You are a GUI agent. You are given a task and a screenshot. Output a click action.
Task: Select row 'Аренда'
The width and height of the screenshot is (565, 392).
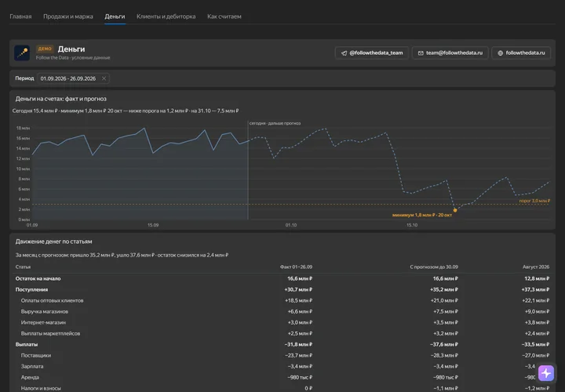(282, 377)
